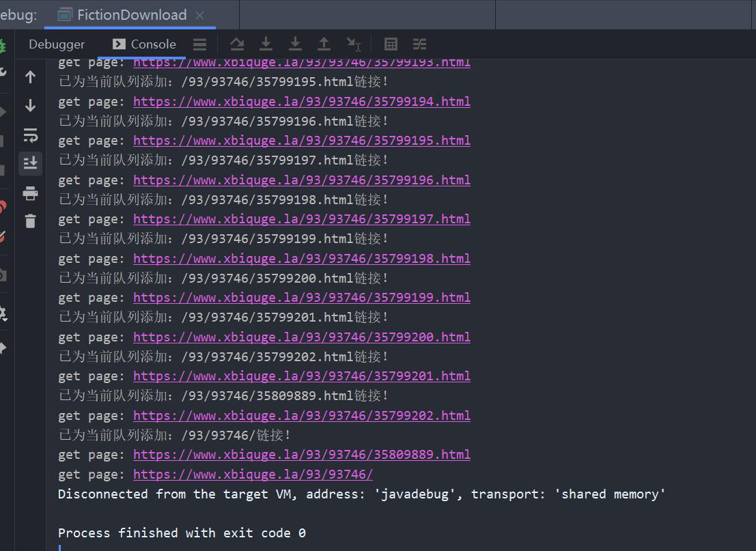The height and width of the screenshot is (551, 756).
Task: Click queue line with /93/93746/35799197.html
Action: 223,160
